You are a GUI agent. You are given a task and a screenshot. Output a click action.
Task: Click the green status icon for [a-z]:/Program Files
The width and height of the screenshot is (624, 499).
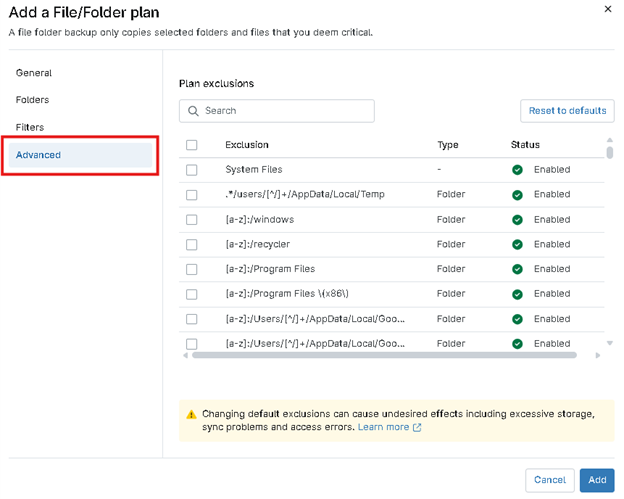click(x=517, y=269)
